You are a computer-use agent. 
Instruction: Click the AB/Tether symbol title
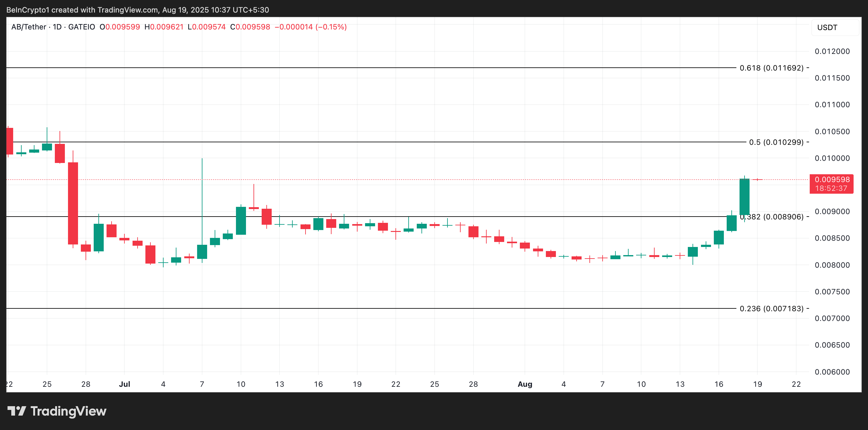(29, 27)
